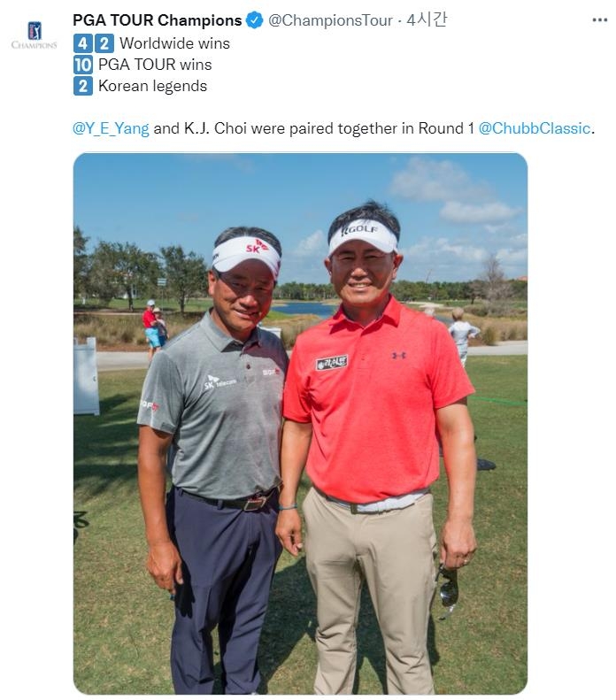616x700 pixels.
Task: Click the keycap 4 emoji
Action: point(82,43)
